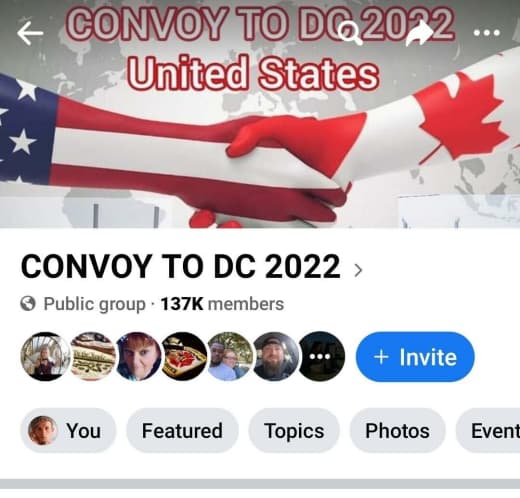The width and height of the screenshot is (520, 498).
Task: Open CONVOY TO DC 2022 group title
Action: click(181, 266)
